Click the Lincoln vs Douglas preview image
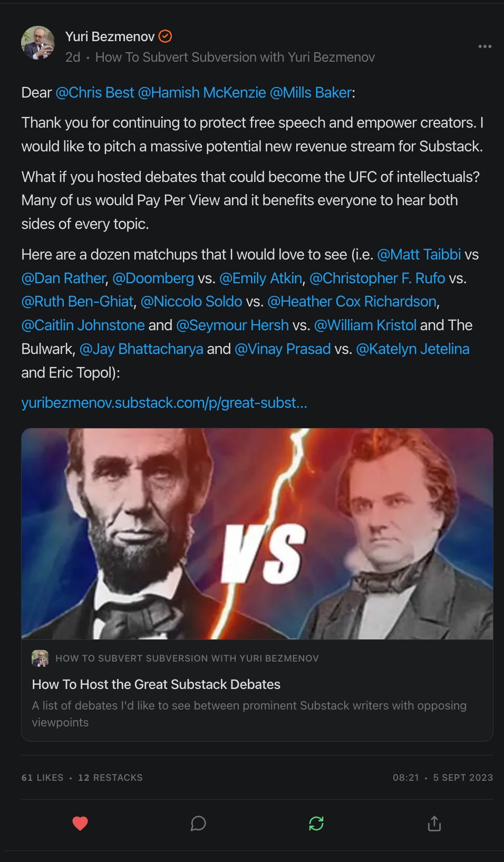This screenshot has height=862, width=504. point(257,534)
